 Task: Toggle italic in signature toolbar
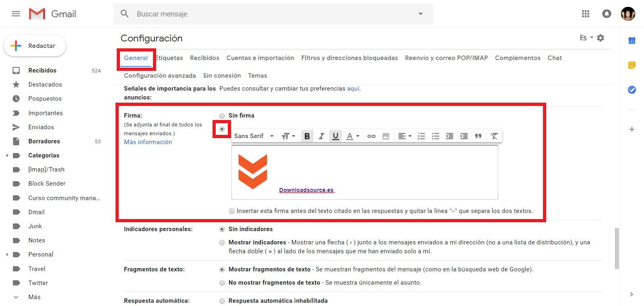[x=321, y=136]
